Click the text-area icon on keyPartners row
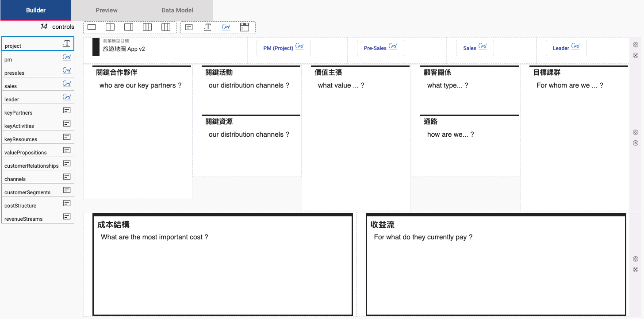 [x=67, y=110]
